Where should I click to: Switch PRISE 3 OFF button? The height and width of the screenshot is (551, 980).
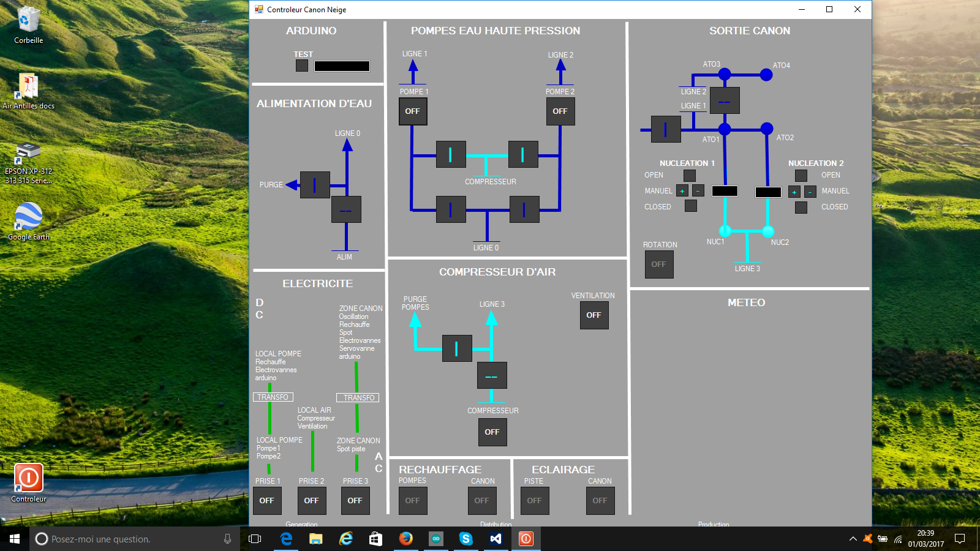[355, 501]
